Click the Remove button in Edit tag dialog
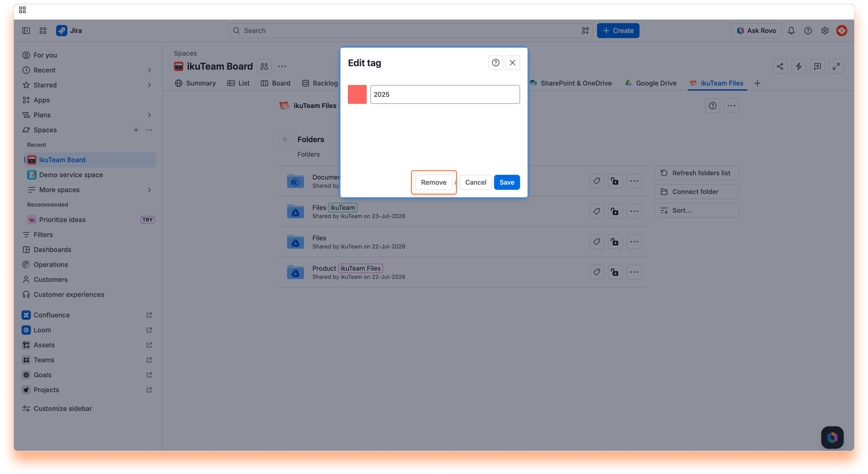 pyautogui.click(x=434, y=182)
